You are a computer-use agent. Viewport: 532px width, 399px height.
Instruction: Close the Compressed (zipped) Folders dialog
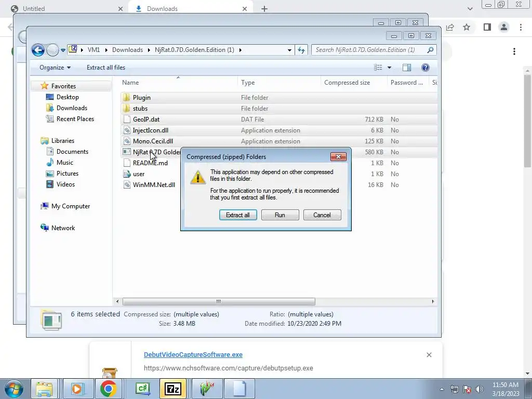[x=338, y=156]
